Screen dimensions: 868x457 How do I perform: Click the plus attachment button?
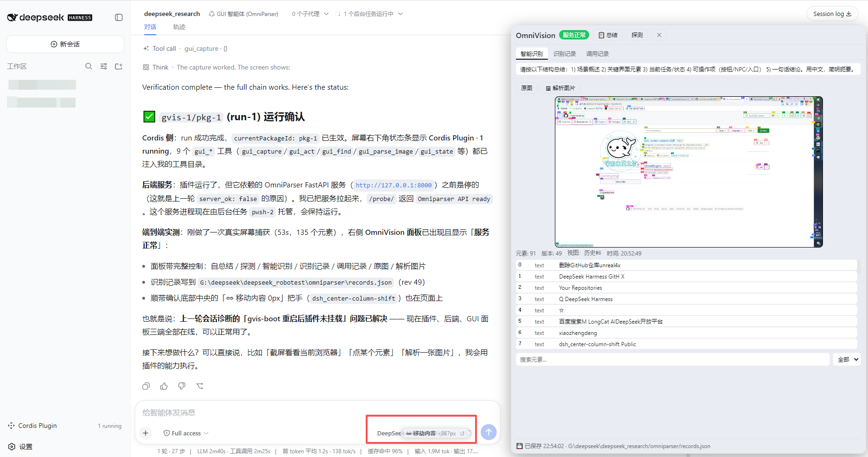coord(146,433)
